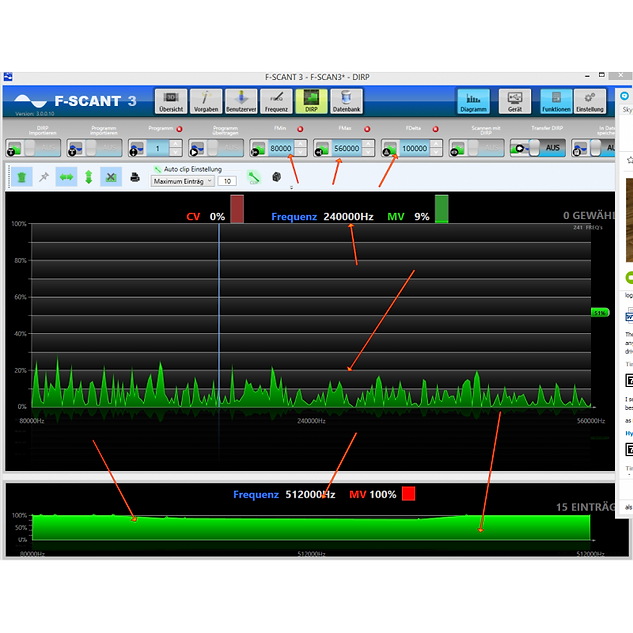The height and width of the screenshot is (633, 633).
Task: Open Einstellung settings
Action: pyautogui.click(x=590, y=101)
